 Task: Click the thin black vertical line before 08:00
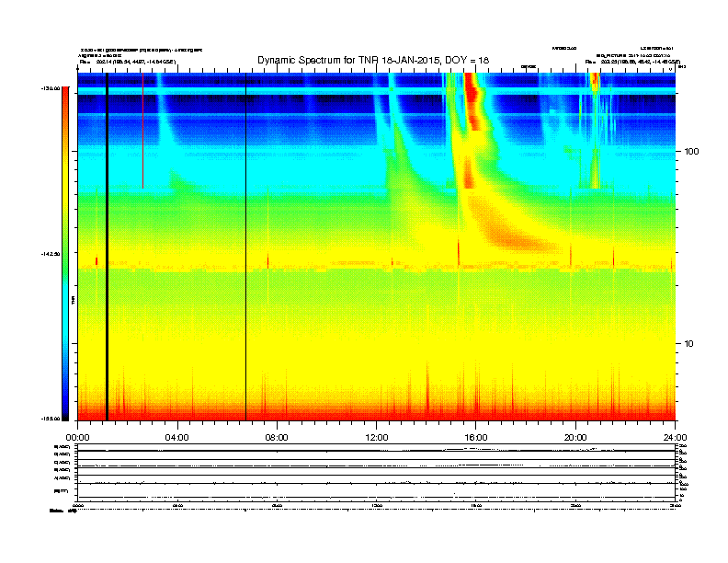point(245,247)
